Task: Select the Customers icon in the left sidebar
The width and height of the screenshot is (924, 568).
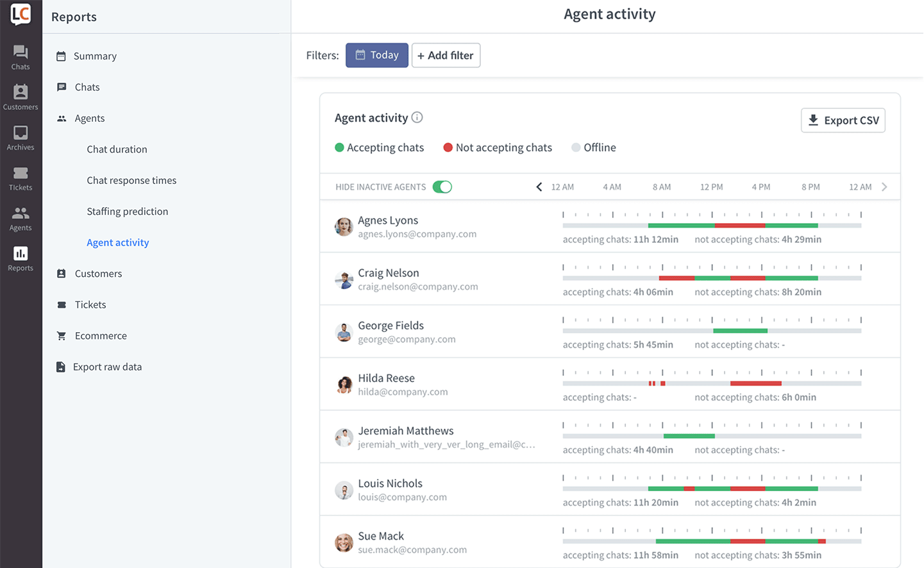Action: click(20, 96)
